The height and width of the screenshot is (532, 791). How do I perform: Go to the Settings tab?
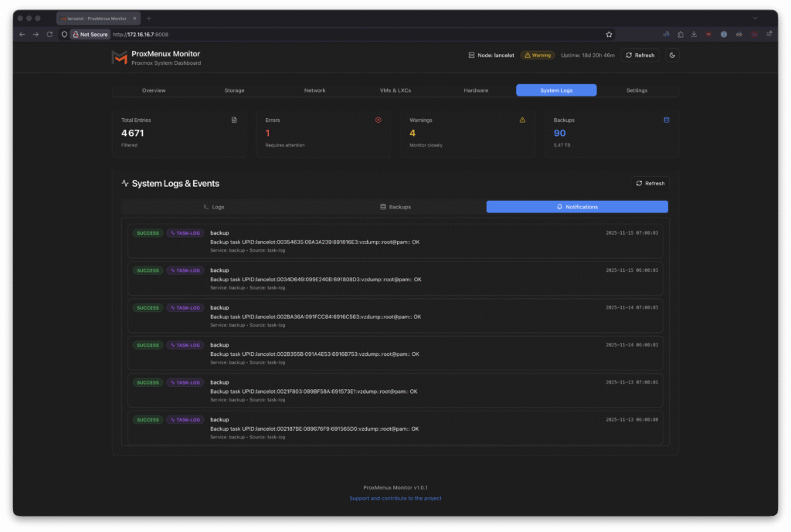point(637,90)
